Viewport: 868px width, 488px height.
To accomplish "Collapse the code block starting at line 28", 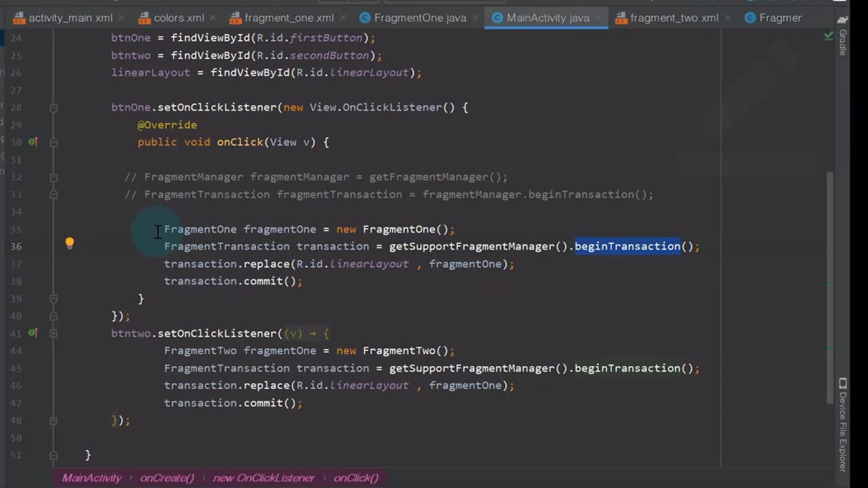I will tap(54, 108).
